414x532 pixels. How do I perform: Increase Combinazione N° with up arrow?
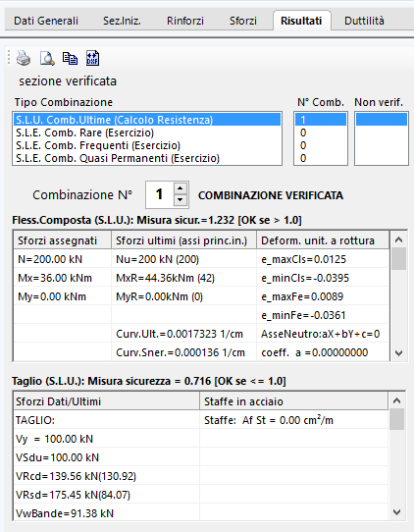[181, 188]
